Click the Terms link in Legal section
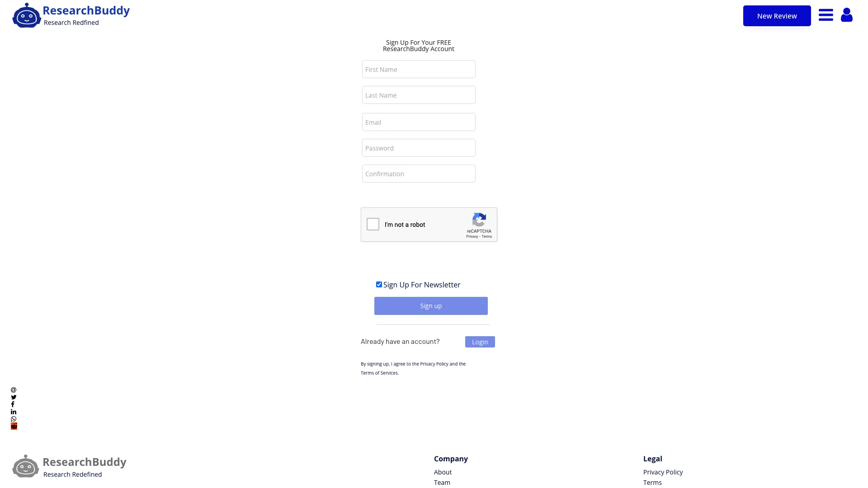The height and width of the screenshot is (488, 868). point(652,482)
